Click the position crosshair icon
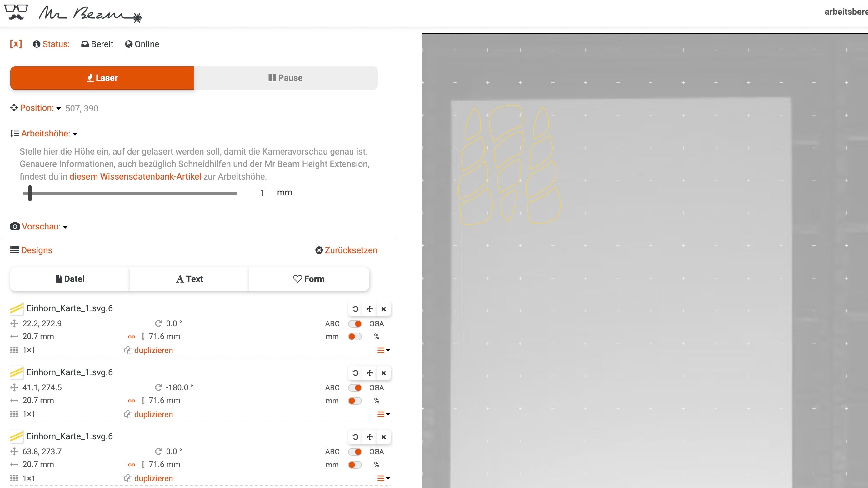 tap(13, 108)
